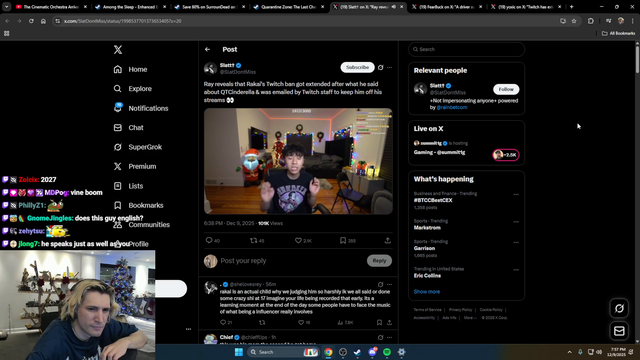
Task: Bookmark this page with the star icon
Action: (574, 21)
